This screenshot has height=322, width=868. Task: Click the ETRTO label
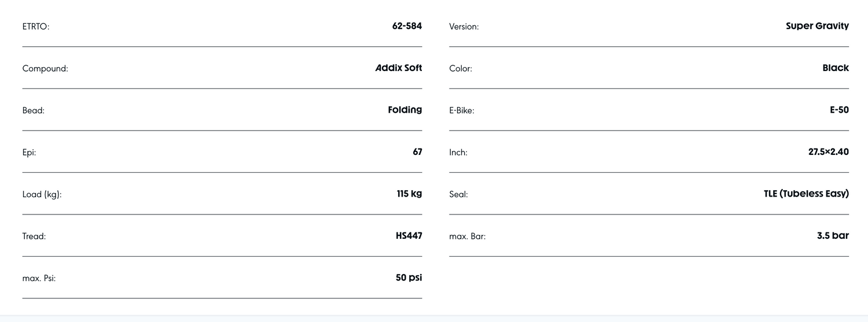[36, 27]
